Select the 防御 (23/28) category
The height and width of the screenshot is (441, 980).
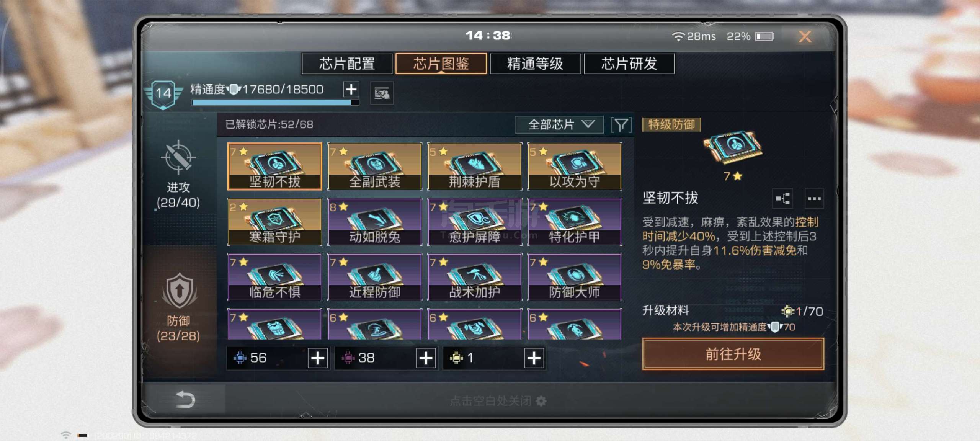click(178, 307)
